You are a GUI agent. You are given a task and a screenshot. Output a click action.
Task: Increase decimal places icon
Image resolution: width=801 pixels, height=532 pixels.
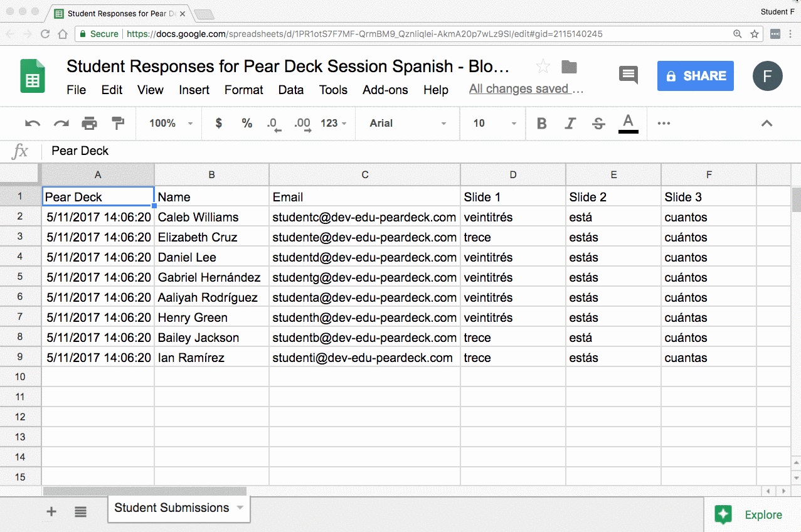pos(303,124)
